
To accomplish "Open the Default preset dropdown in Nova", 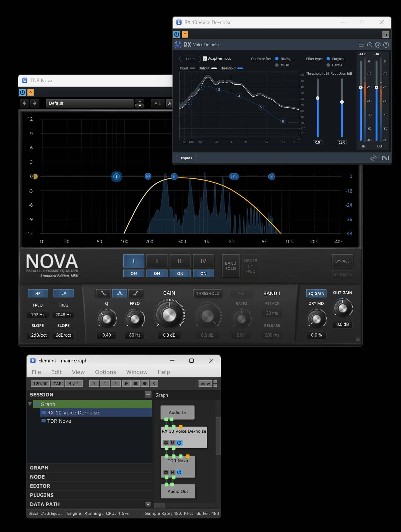I will (90, 103).
